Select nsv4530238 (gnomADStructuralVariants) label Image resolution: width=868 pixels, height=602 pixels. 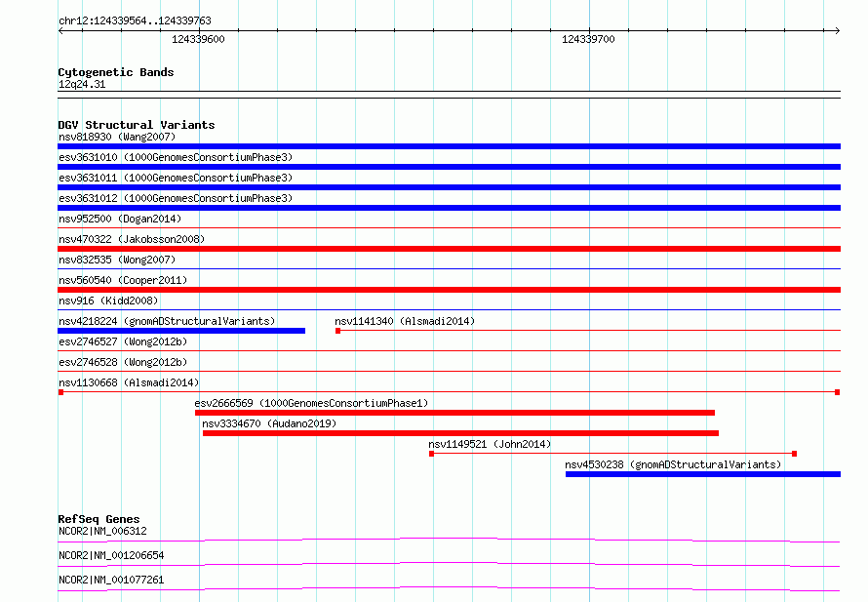click(673, 464)
